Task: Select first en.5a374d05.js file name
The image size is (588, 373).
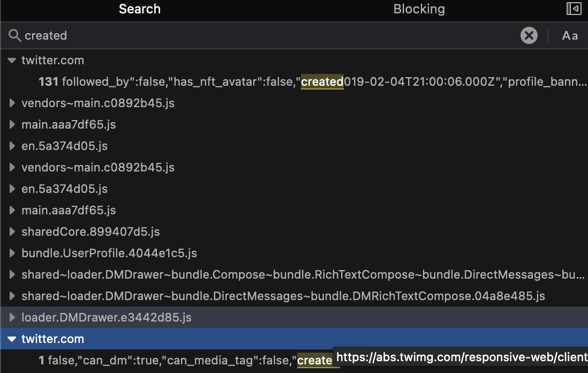Action: click(64, 146)
